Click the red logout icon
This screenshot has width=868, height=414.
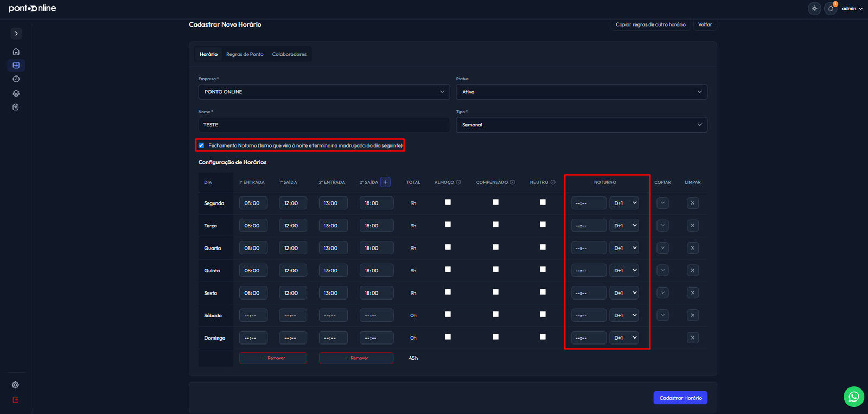(16, 400)
